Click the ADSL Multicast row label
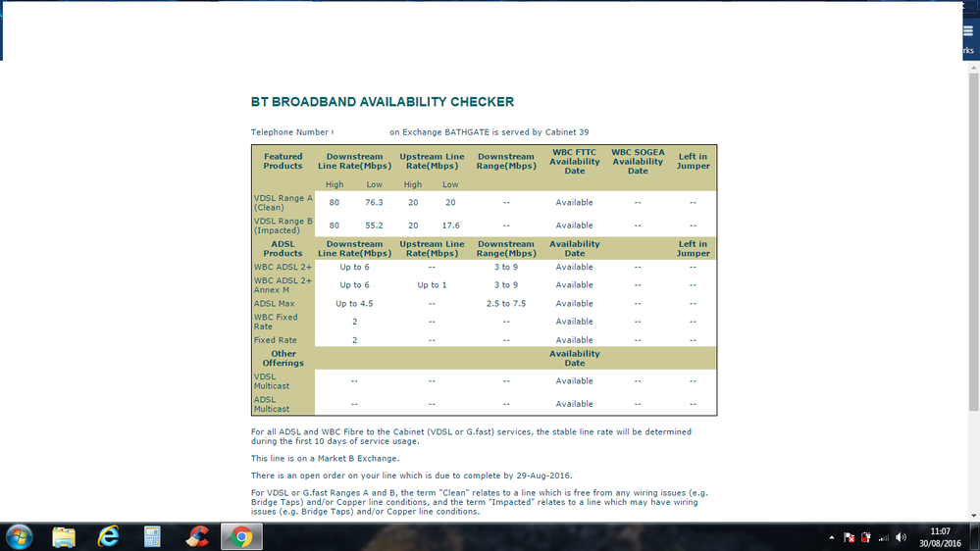Viewport: 980px width, 551px height. point(272,404)
